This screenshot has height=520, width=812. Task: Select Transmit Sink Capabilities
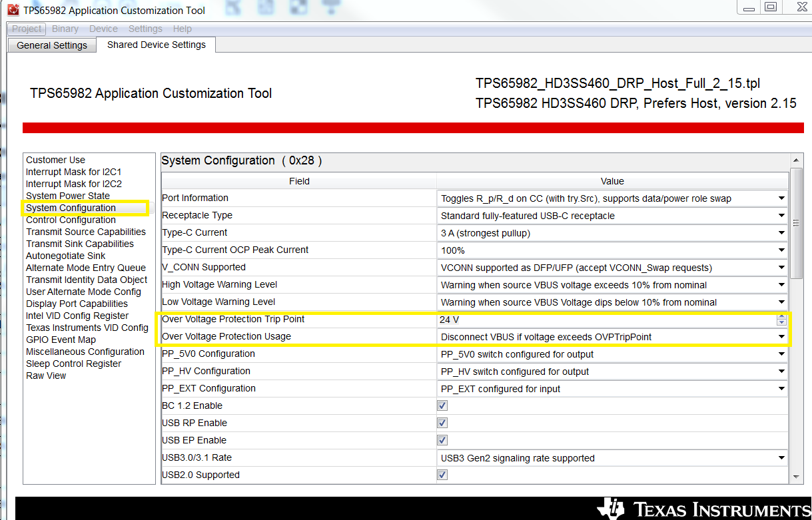(x=80, y=244)
